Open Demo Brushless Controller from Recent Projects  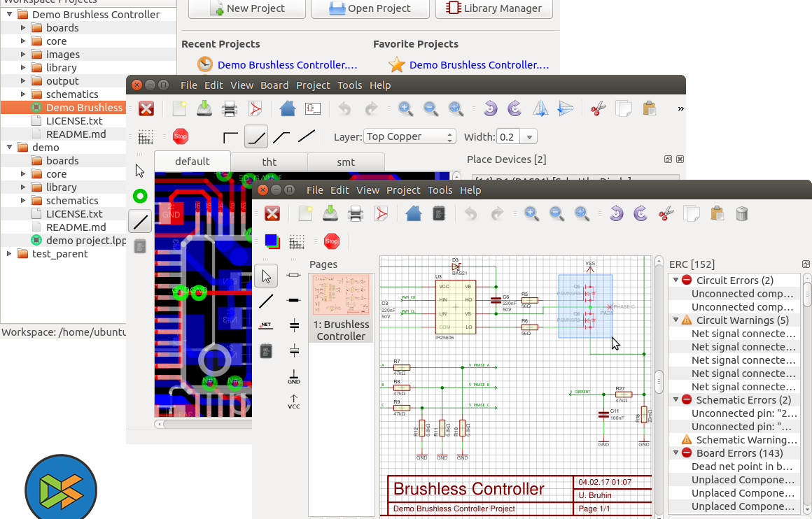287,65
